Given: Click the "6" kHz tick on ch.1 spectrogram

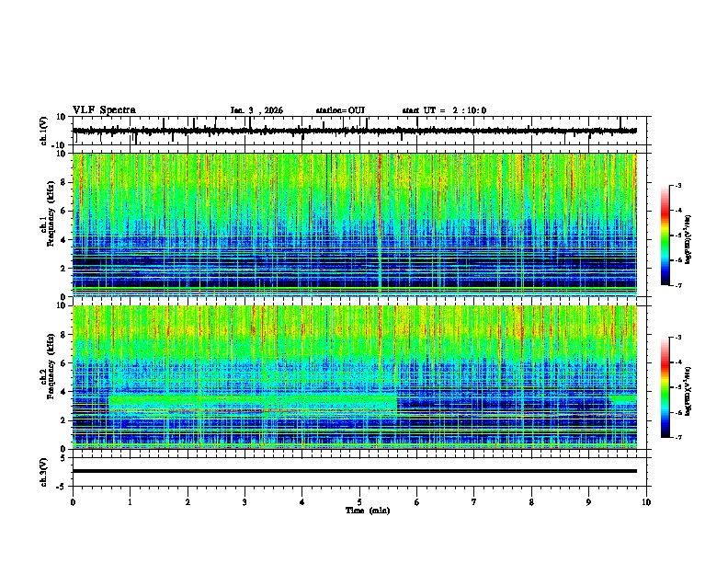Looking at the screenshot, I should pyautogui.click(x=64, y=212).
